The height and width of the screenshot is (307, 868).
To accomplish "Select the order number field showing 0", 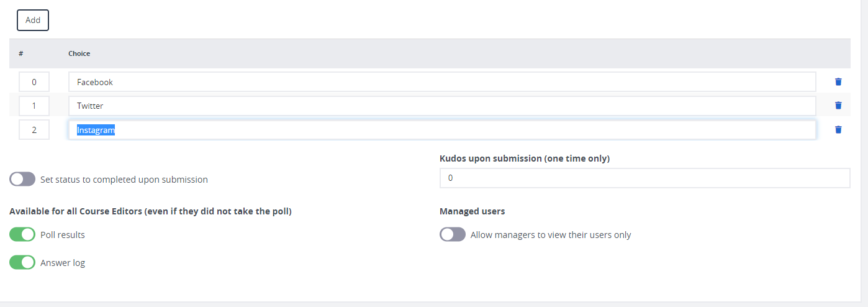I will pos(34,82).
